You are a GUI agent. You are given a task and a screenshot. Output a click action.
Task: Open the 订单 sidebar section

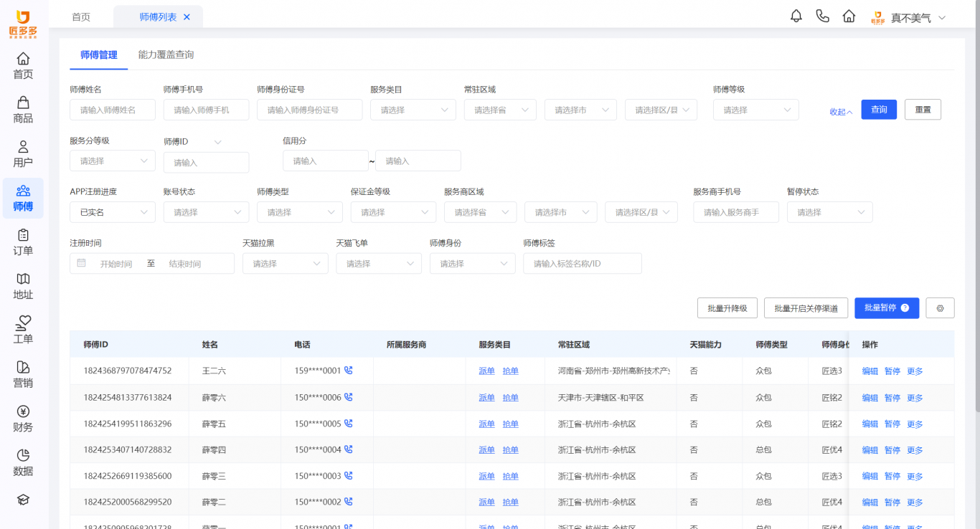(x=23, y=242)
